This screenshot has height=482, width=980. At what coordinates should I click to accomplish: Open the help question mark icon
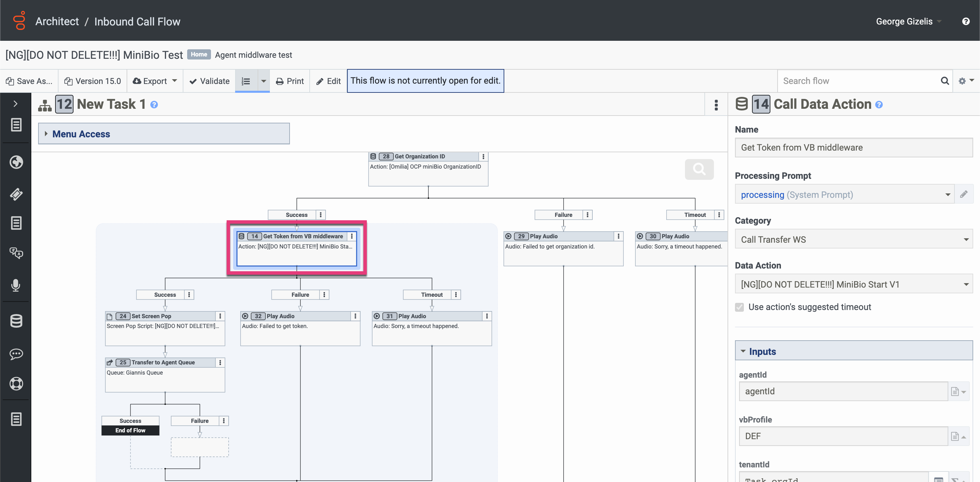966,21
